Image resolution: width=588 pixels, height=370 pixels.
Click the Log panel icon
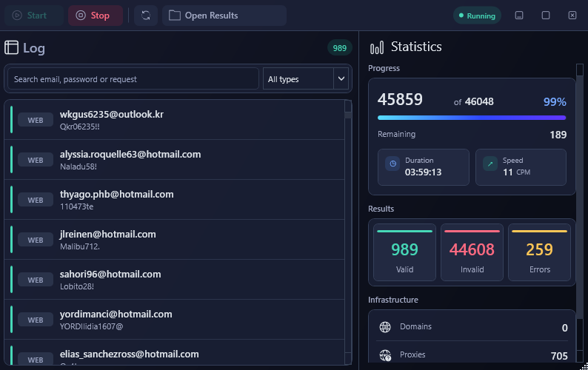point(11,47)
